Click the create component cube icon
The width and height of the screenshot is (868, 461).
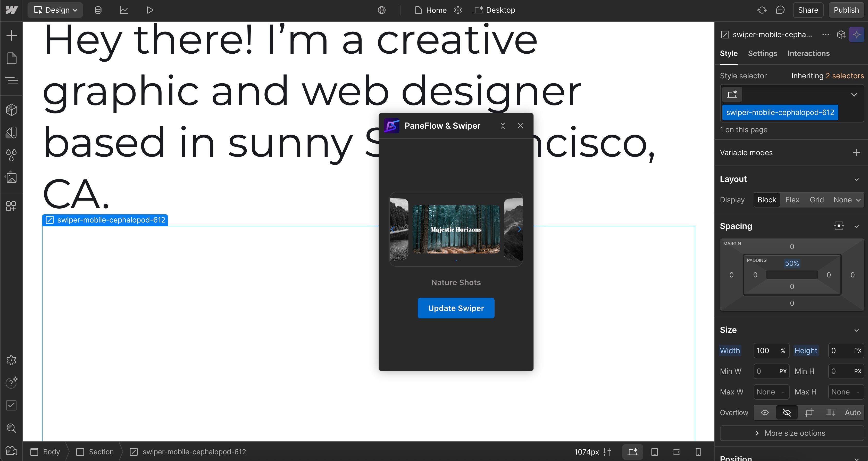pos(841,34)
